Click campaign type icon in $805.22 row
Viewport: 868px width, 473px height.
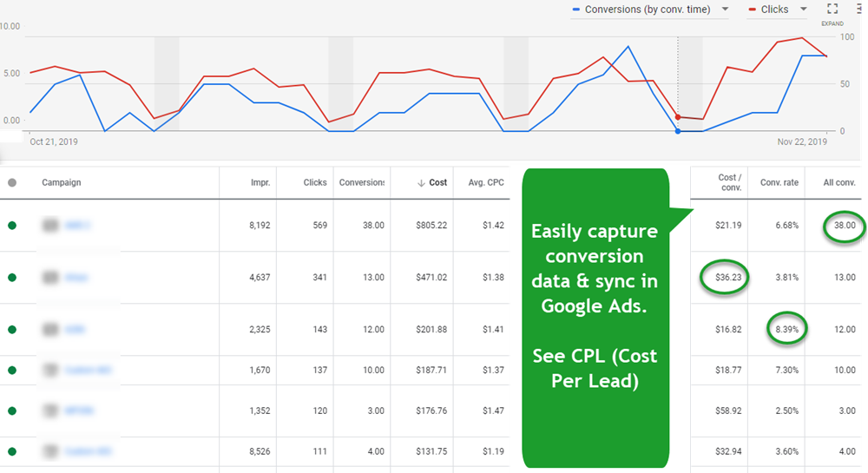[50, 225]
